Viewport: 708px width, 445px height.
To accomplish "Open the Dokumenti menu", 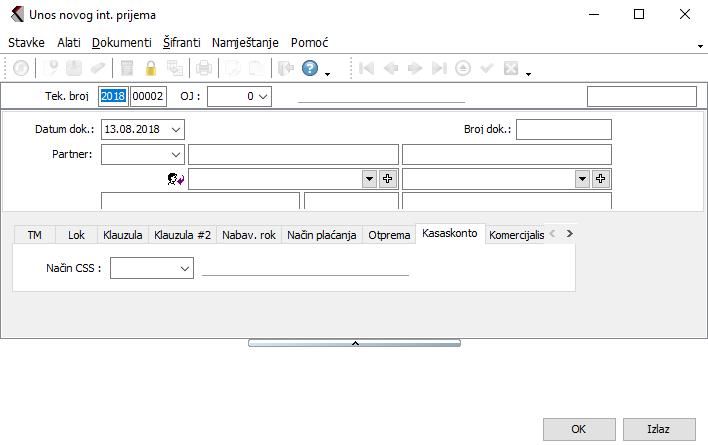I will 121,43.
